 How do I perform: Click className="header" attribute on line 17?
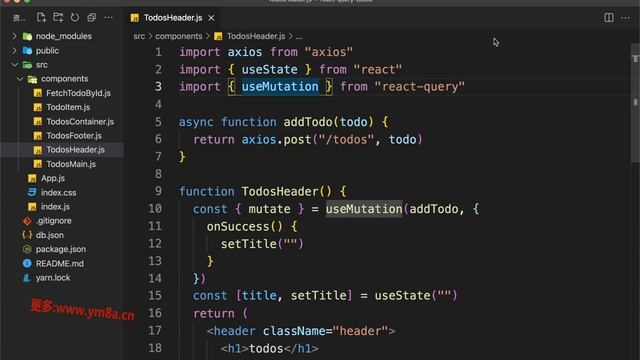pos(325,331)
